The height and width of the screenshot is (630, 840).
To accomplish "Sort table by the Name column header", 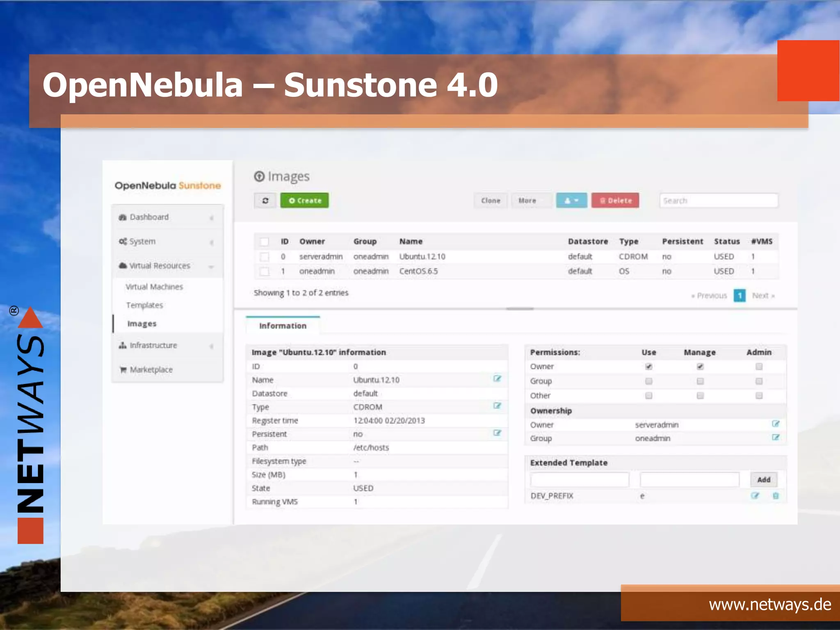I will click(411, 242).
